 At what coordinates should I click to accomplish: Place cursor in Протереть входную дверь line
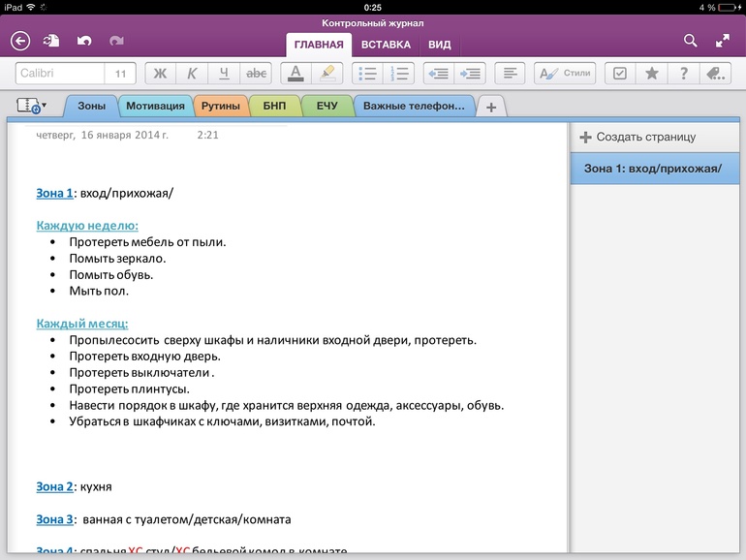coord(144,357)
